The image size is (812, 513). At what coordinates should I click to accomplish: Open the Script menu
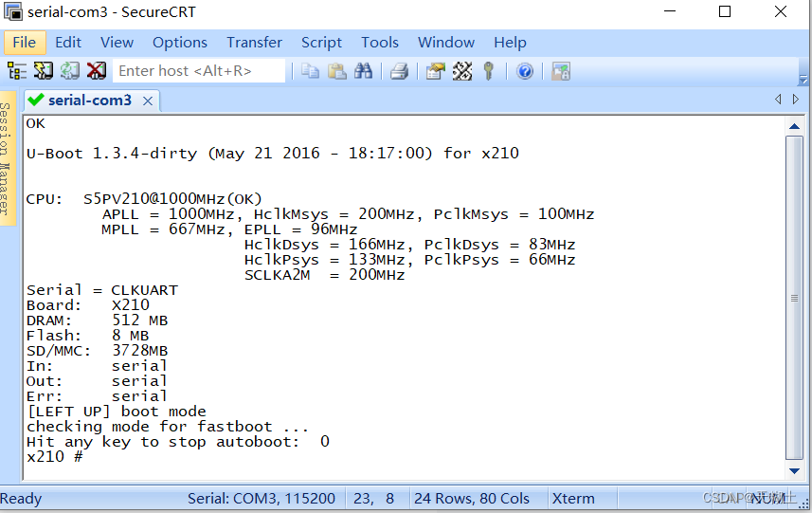coord(321,42)
